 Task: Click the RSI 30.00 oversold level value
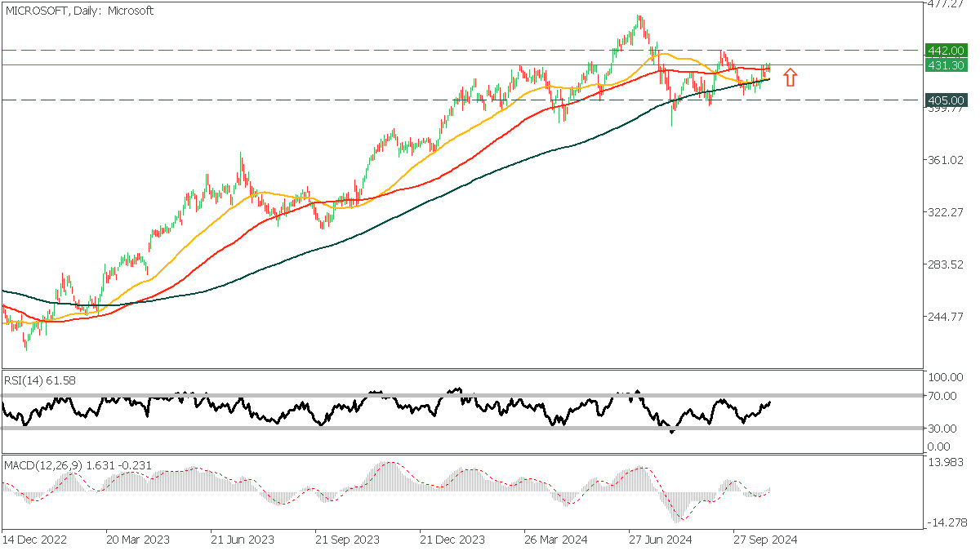click(943, 428)
